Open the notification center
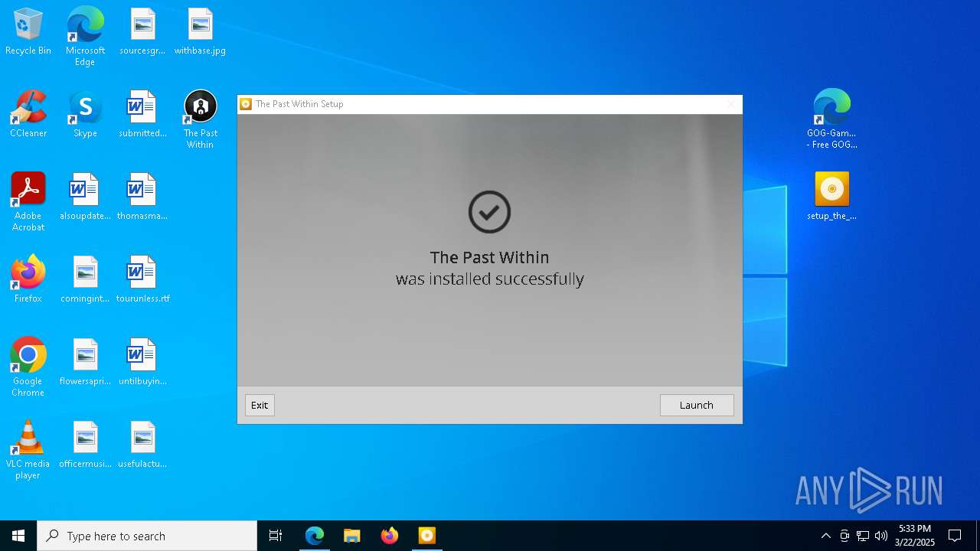980x551 pixels. pos(955,536)
